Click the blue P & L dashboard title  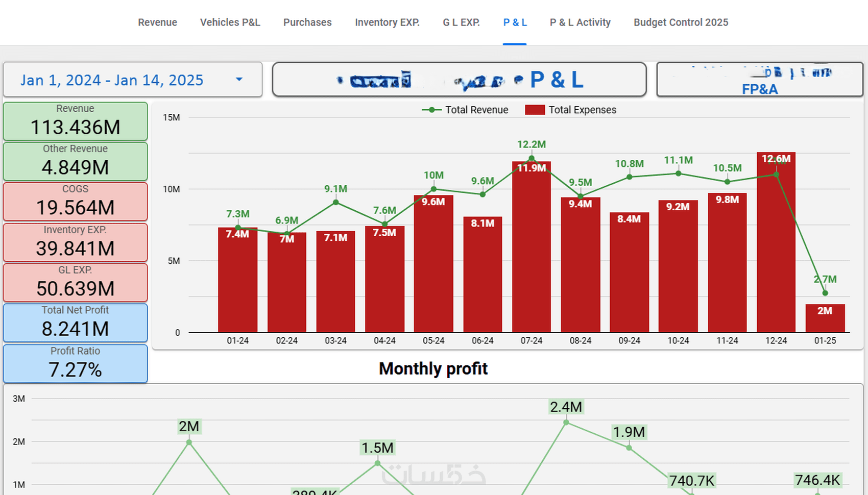(x=557, y=80)
